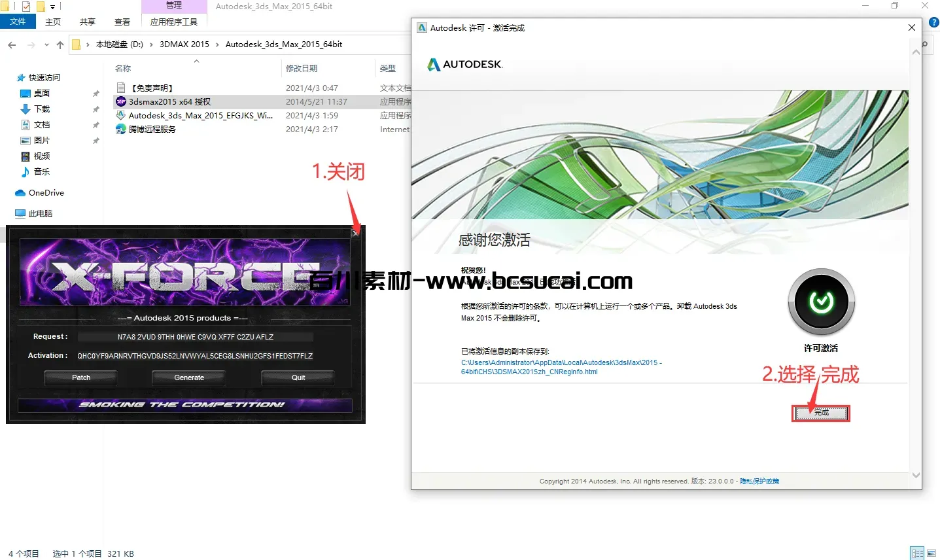Screen dimensions: 940x560
Task: Open the quick access toolbar customize dropdown
Action: coord(53,7)
